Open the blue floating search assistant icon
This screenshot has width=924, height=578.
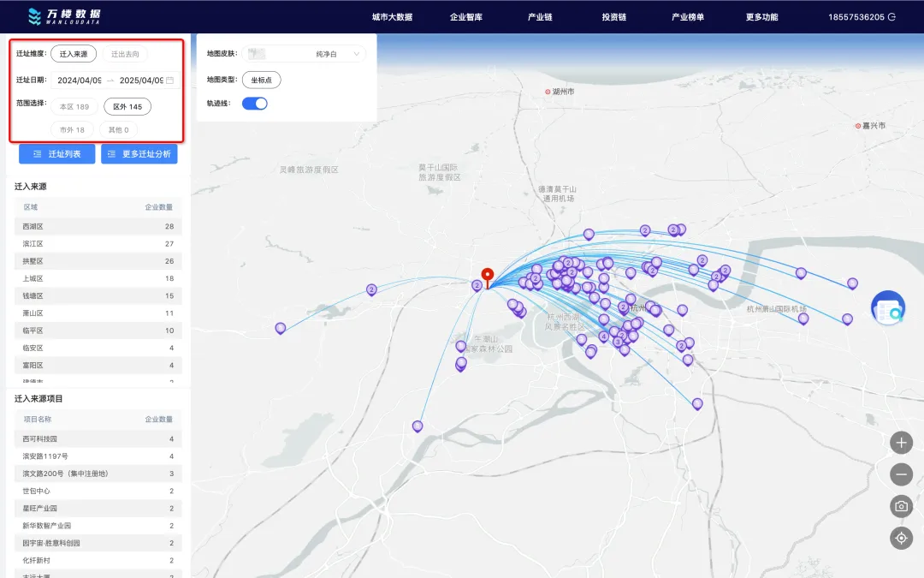click(x=888, y=308)
